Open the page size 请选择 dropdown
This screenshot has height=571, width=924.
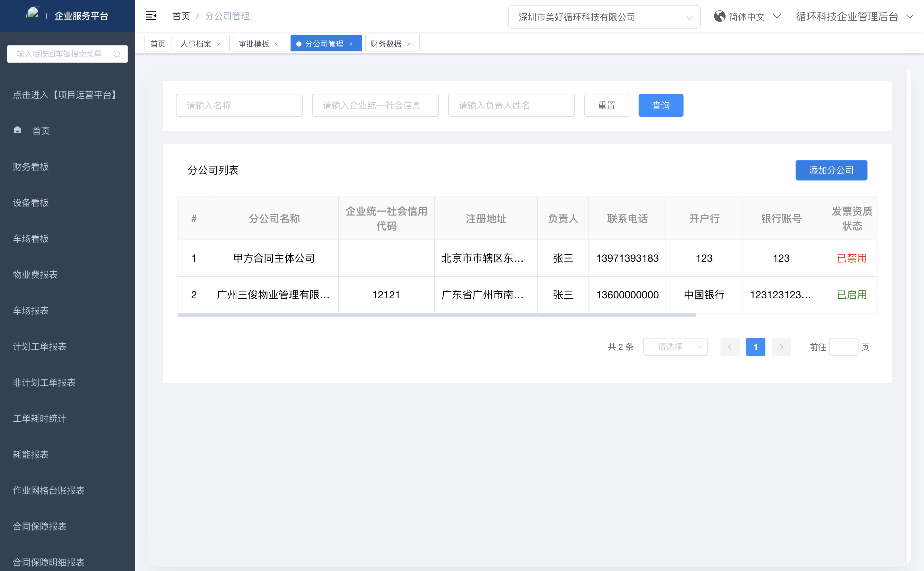675,347
